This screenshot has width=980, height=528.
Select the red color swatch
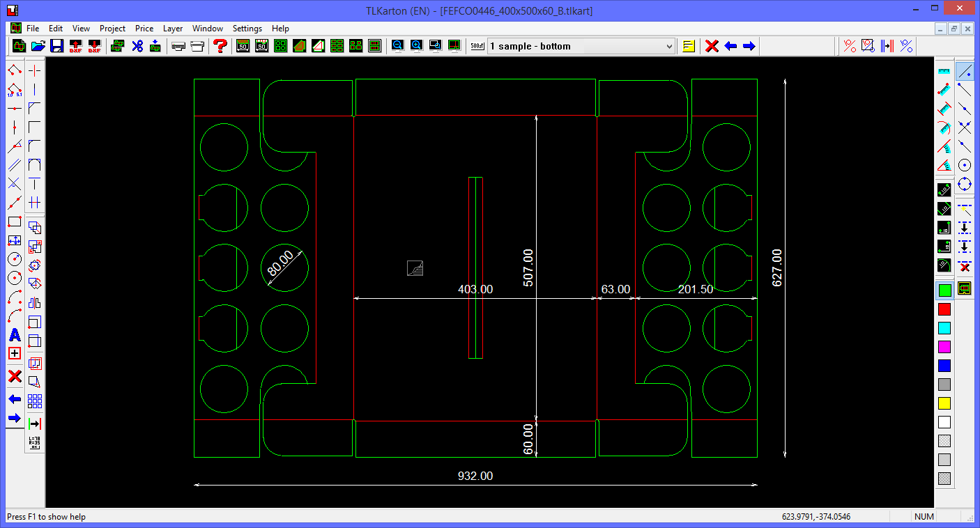(944, 309)
